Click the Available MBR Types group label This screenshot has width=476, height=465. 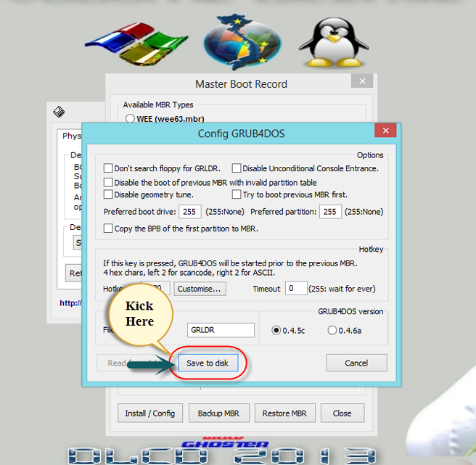158,104
